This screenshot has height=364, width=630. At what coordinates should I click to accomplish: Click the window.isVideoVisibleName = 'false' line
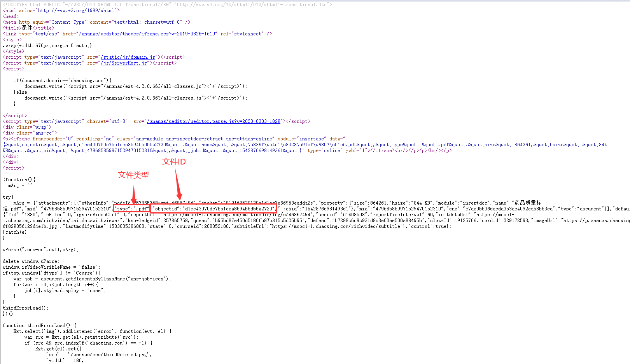(51, 267)
